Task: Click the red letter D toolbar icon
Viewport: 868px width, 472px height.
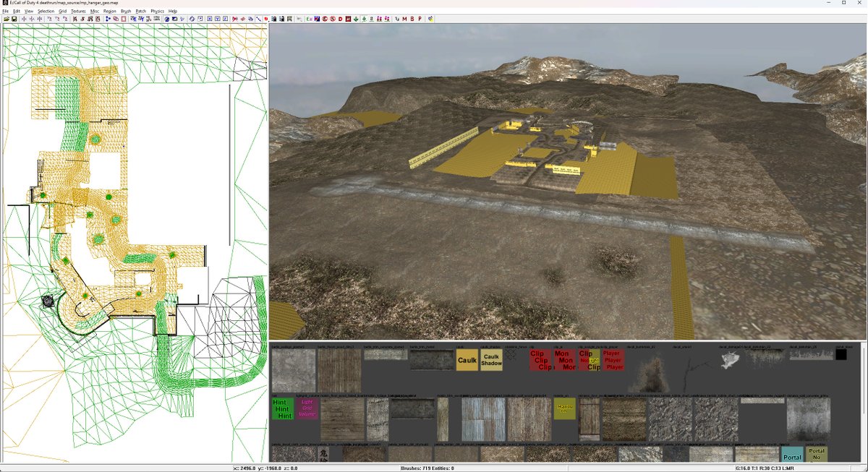Action: click(x=340, y=19)
